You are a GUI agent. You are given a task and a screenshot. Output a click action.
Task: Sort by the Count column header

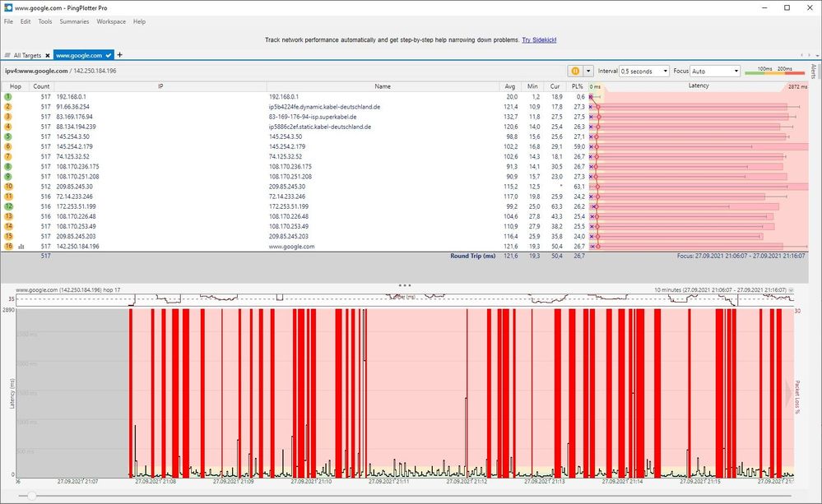pos(41,86)
